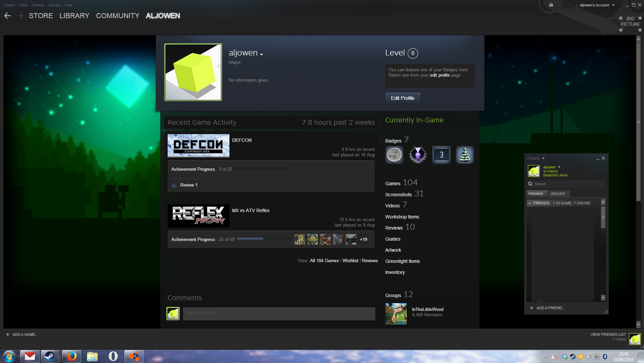Click the large profile avatar image
Image resolution: width=644 pixels, height=363 pixels.
[x=193, y=72]
